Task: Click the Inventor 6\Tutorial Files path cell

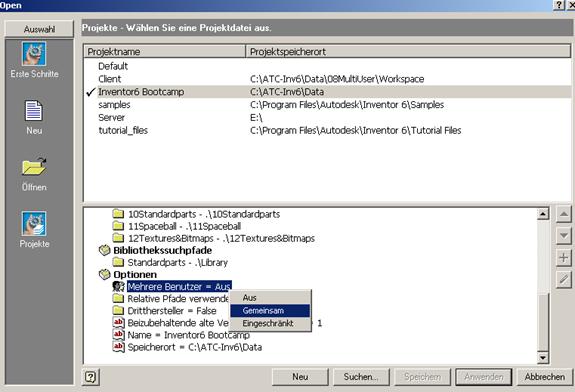Action: [356, 131]
